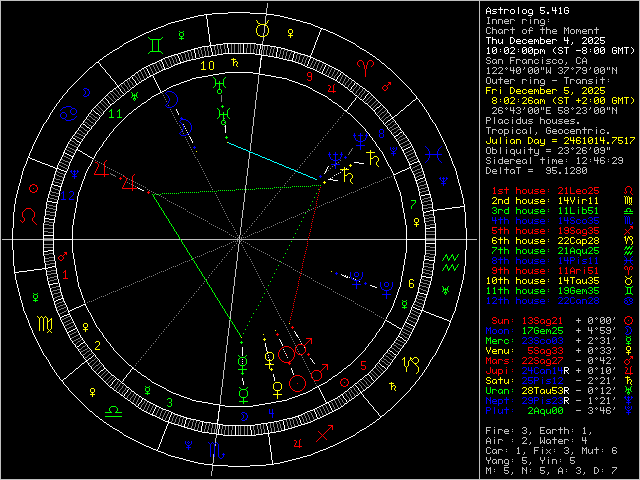This screenshot has width=640, height=480.
Task: Select the Julian Day line
Action: pyautogui.click(x=553, y=141)
